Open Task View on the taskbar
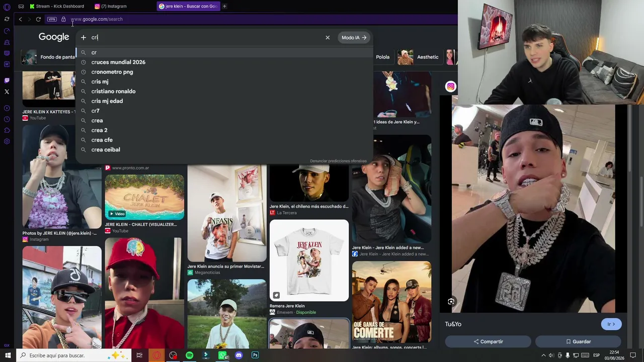The height and width of the screenshot is (362, 644). point(139,355)
